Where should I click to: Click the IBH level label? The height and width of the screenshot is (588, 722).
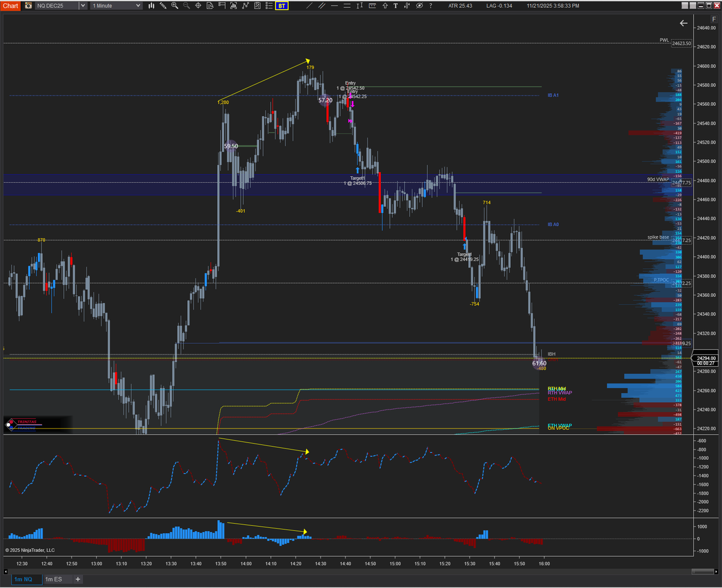pyautogui.click(x=552, y=354)
